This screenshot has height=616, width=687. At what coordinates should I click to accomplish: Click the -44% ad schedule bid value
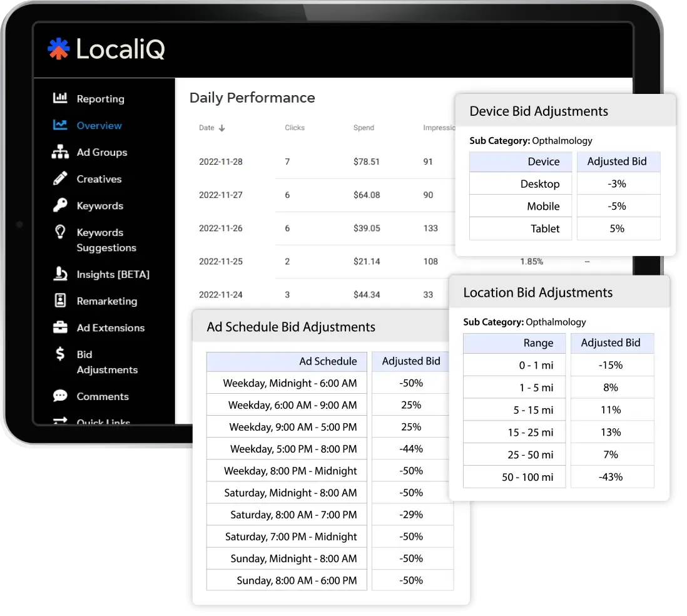(x=411, y=449)
